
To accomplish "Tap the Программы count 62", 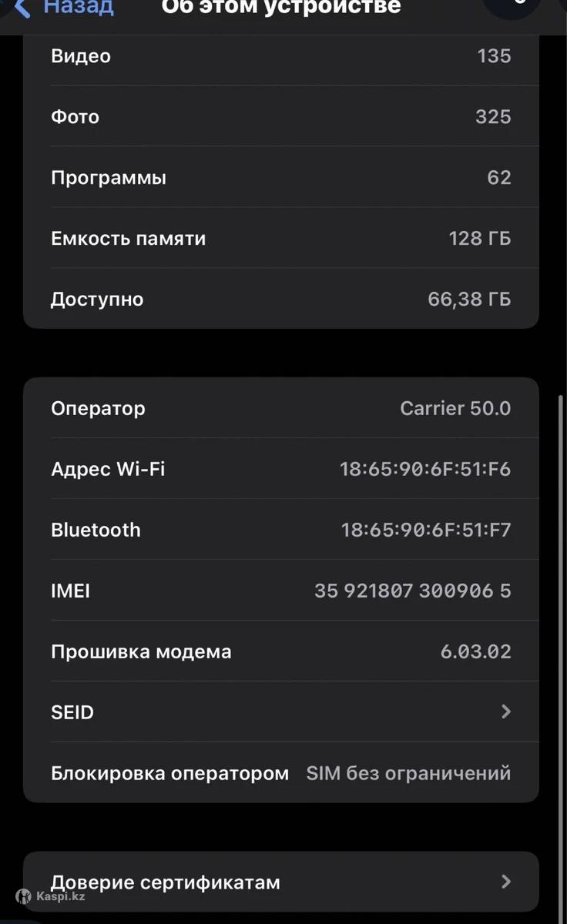I will point(499,177).
